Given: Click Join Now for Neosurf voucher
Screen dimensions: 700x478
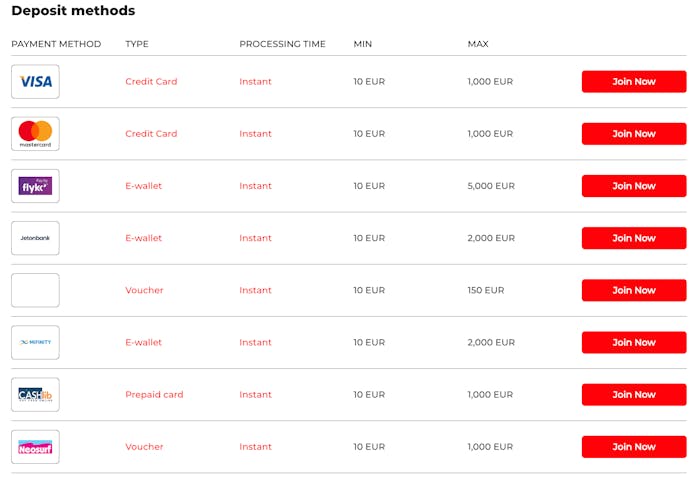Looking at the screenshot, I should click(634, 447).
